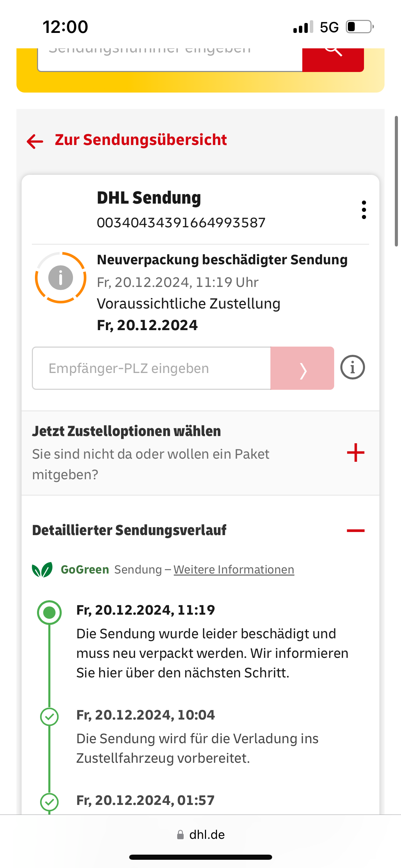Tap the lock icon next to dhl.de

(x=180, y=835)
